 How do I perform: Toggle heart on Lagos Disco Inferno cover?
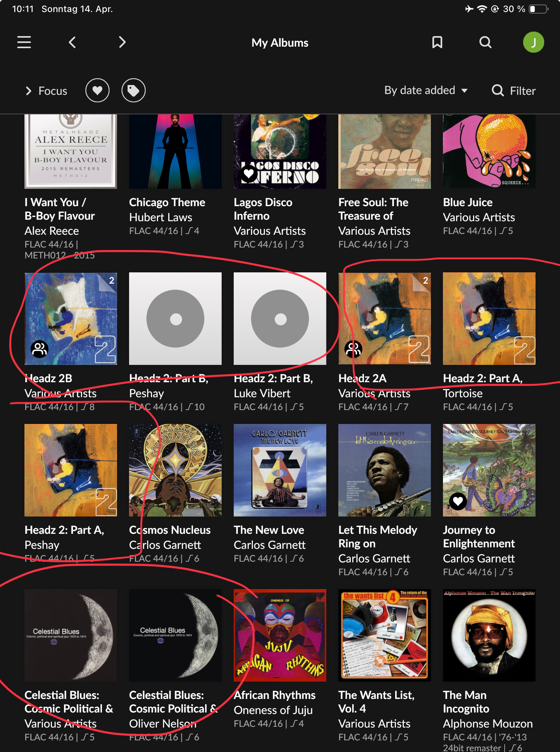tap(249, 174)
